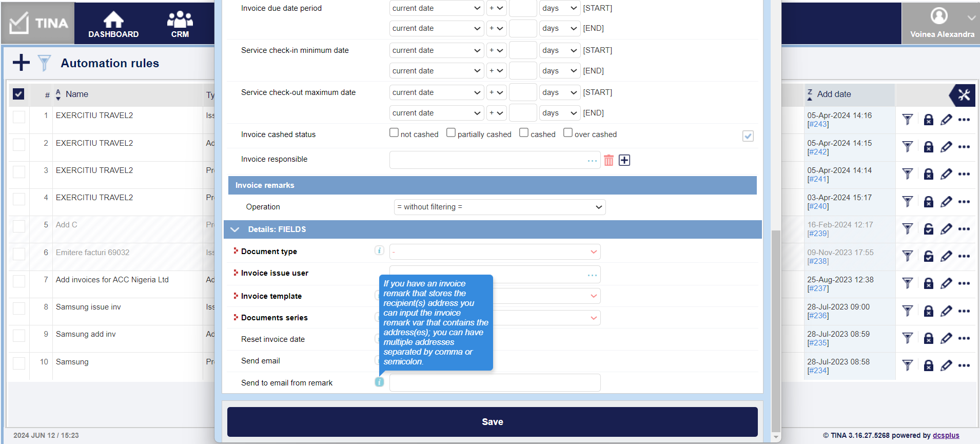Follow the dcsplus link in footer

coord(946,435)
